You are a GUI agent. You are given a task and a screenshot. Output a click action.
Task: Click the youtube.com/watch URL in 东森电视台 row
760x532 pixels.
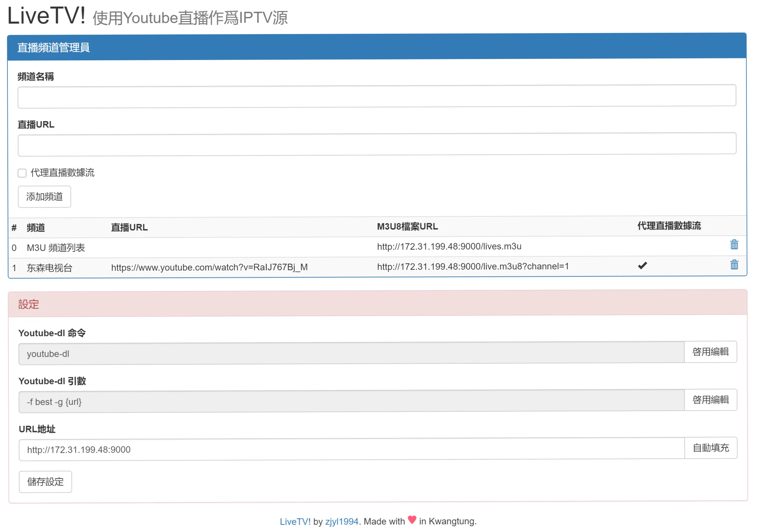pyautogui.click(x=209, y=267)
